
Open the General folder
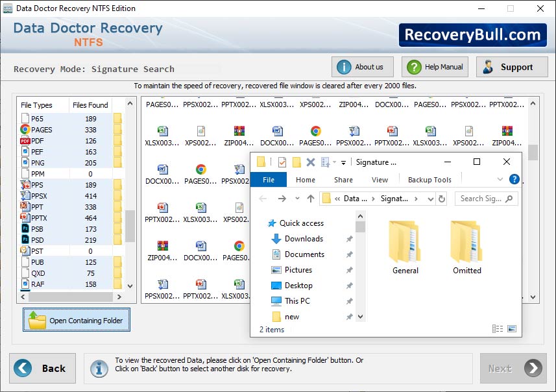click(405, 247)
